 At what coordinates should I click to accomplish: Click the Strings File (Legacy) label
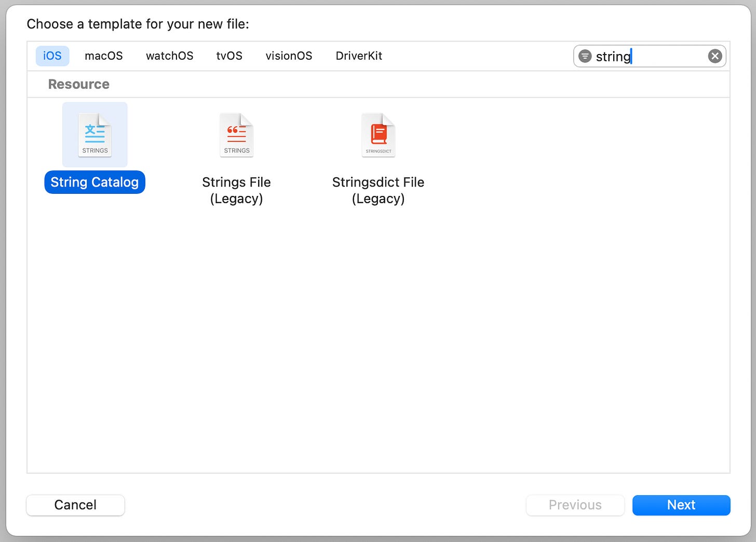coord(236,190)
